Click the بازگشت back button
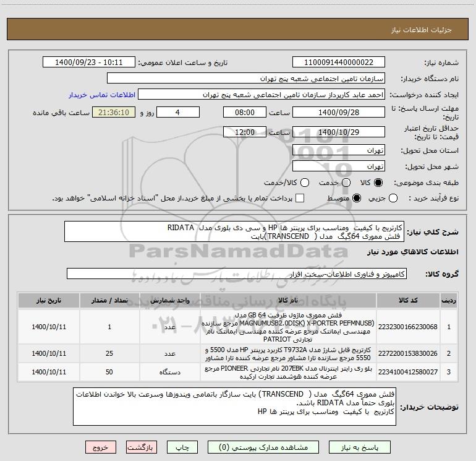Viewport: 476px width, 461px height. [x=142, y=447]
